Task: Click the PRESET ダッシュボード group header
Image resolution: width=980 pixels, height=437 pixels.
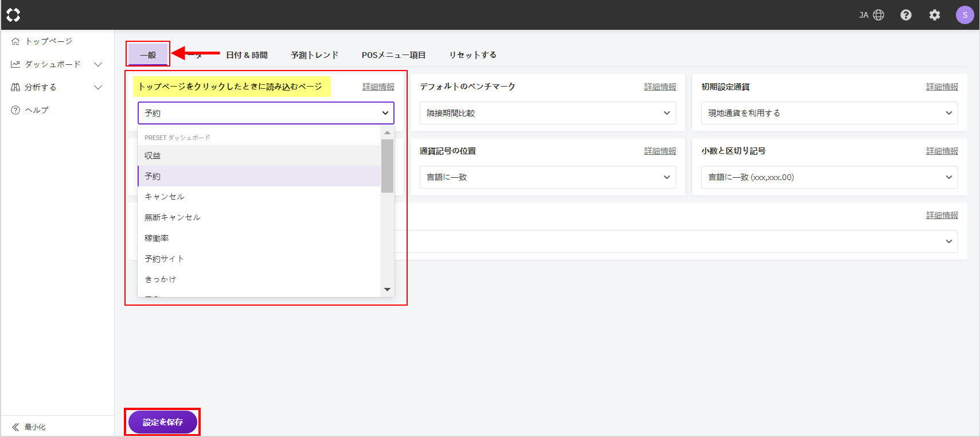Action: click(x=177, y=138)
